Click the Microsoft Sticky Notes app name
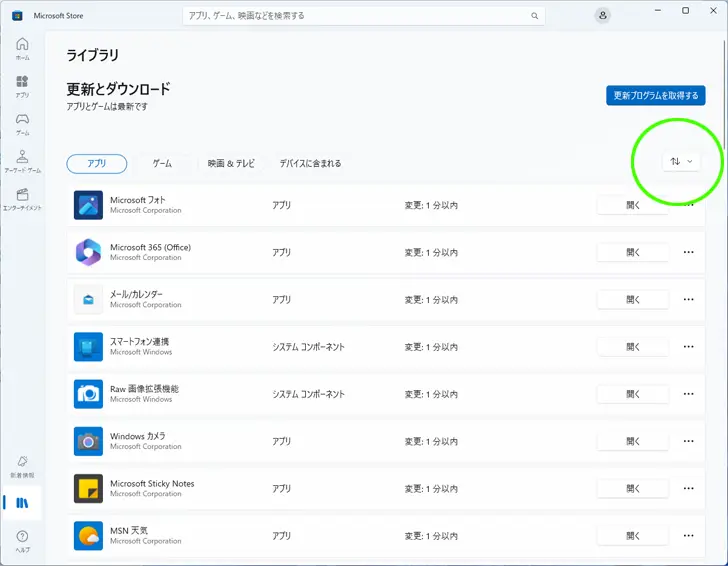Image resolution: width=728 pixels, height=566 pixels. 152,483
